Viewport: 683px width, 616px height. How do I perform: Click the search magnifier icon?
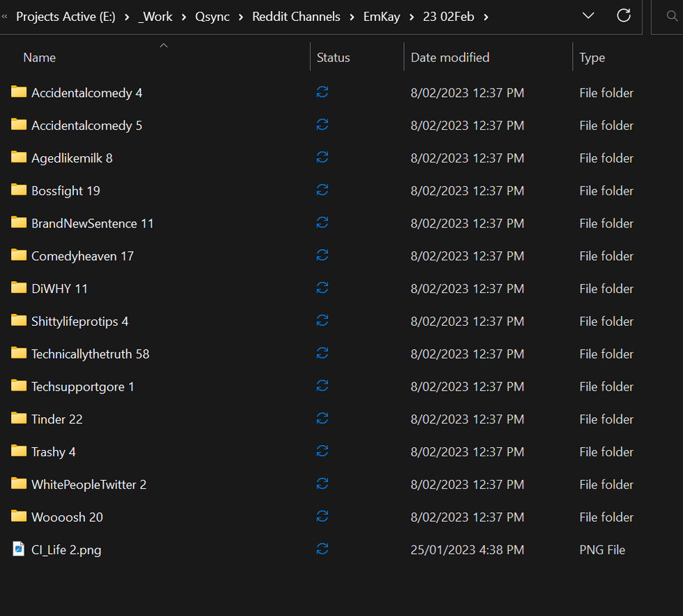tap(672, 17)
